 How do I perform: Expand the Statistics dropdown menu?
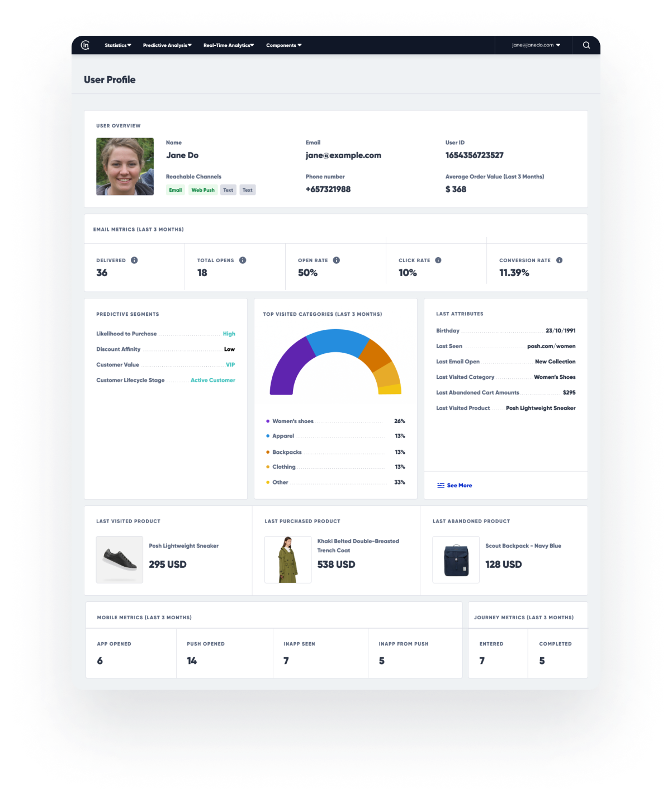117,45
